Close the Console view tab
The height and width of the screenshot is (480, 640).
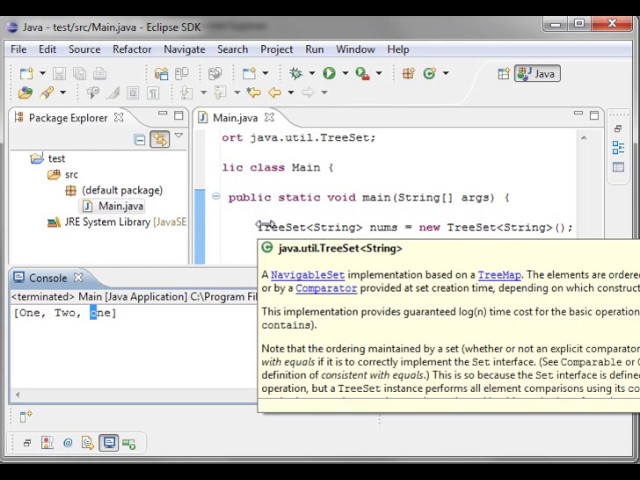click(x=78, y=278)
